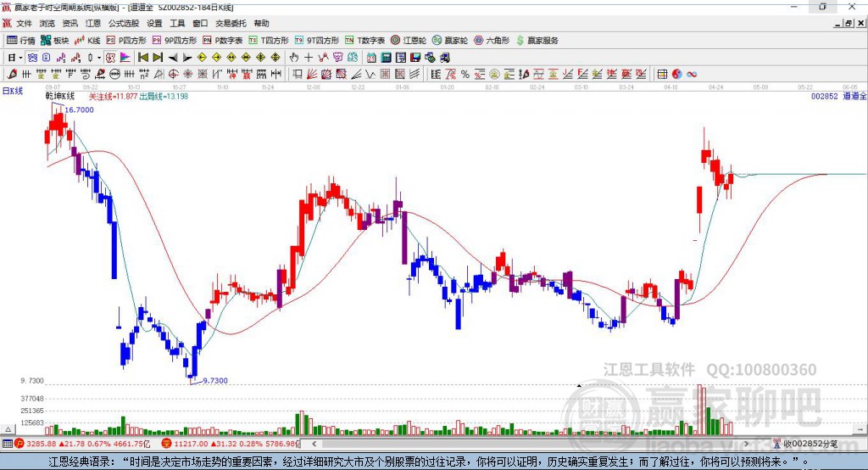Open the 板块 sector view
868x470 pixels.
coord(54,41)
